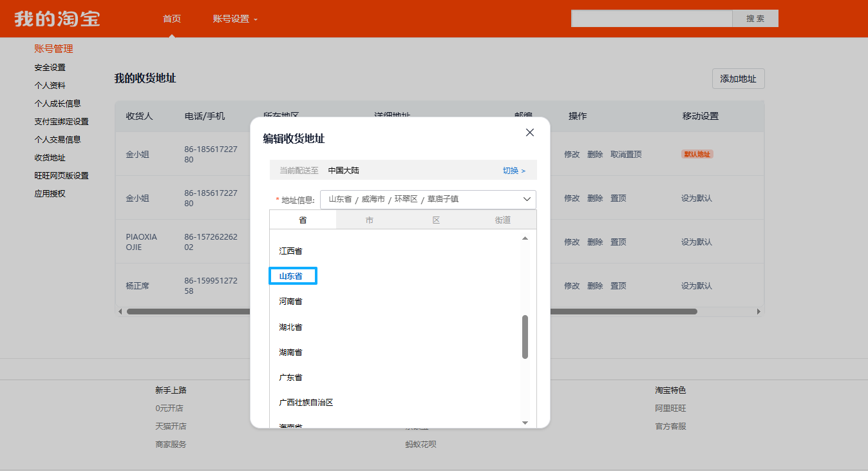This screenshot has width=868, height=471.
Task: Close the edit address dialog
Action: pyautogui.click(x=530, y=132)
